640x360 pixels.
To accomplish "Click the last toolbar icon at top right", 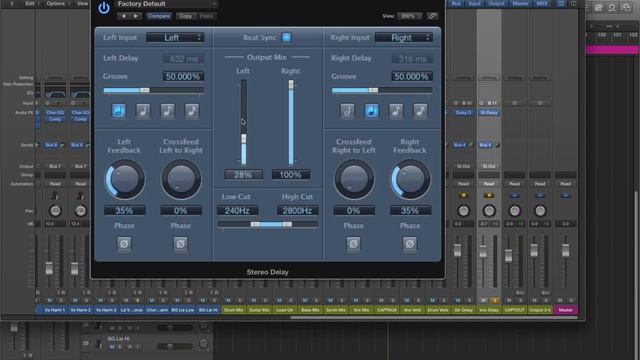I will (x=626, y=7).
